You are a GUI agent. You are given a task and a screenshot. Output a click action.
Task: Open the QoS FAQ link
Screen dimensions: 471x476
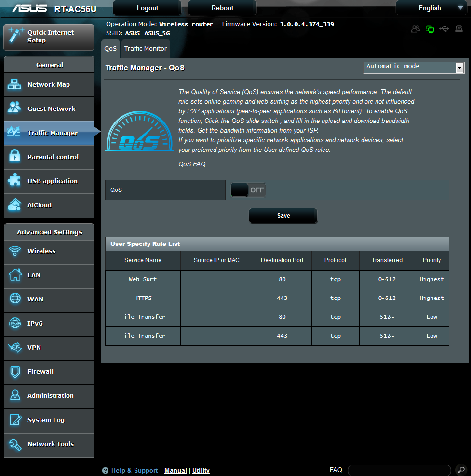click(x=192, y=164)
